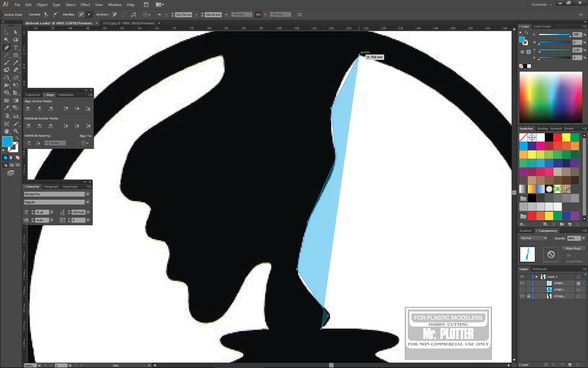Toggle show handles for multiple anchors

(x=81, y=15)
